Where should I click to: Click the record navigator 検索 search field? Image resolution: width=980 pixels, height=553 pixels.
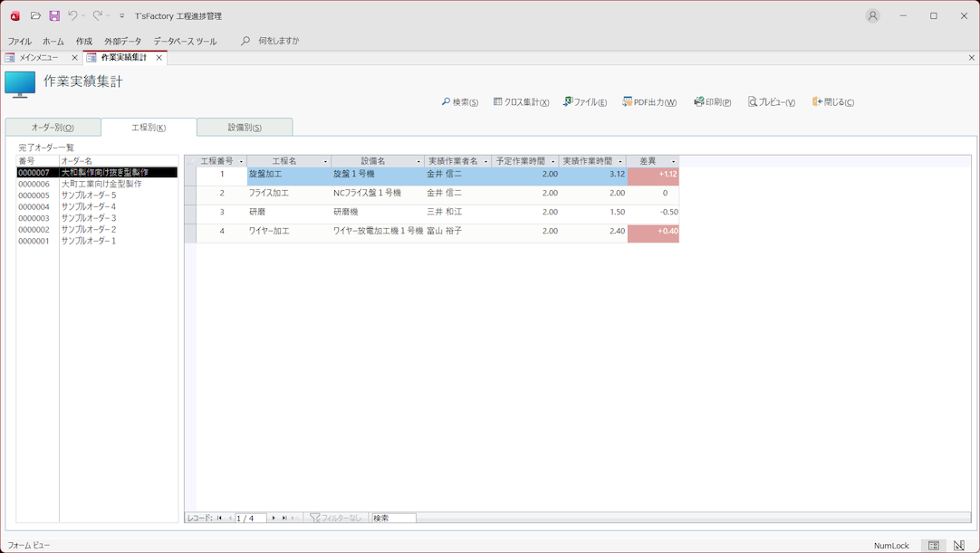tap(393, 519)
